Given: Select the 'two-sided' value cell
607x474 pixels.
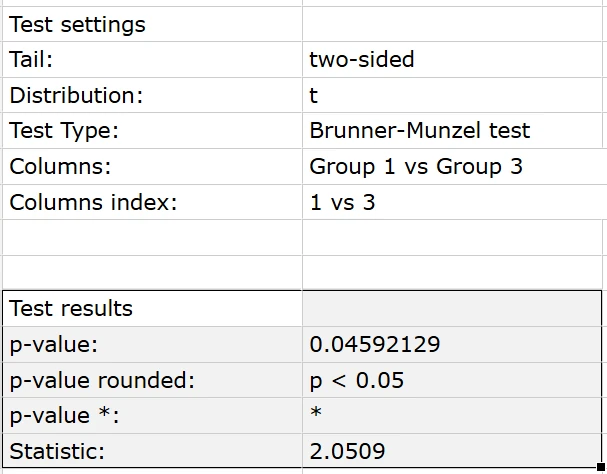Looking at the screenshot, I should [x=452, y=59].
